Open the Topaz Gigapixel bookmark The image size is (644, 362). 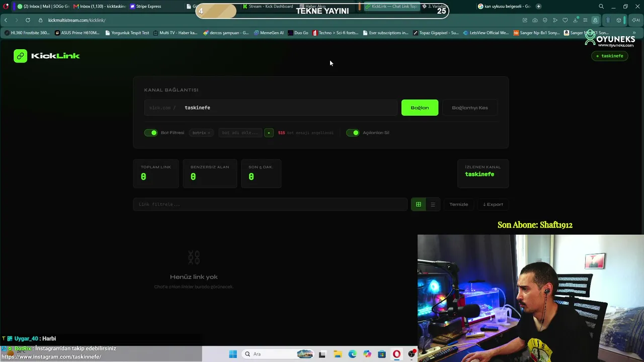click(436, 33)
